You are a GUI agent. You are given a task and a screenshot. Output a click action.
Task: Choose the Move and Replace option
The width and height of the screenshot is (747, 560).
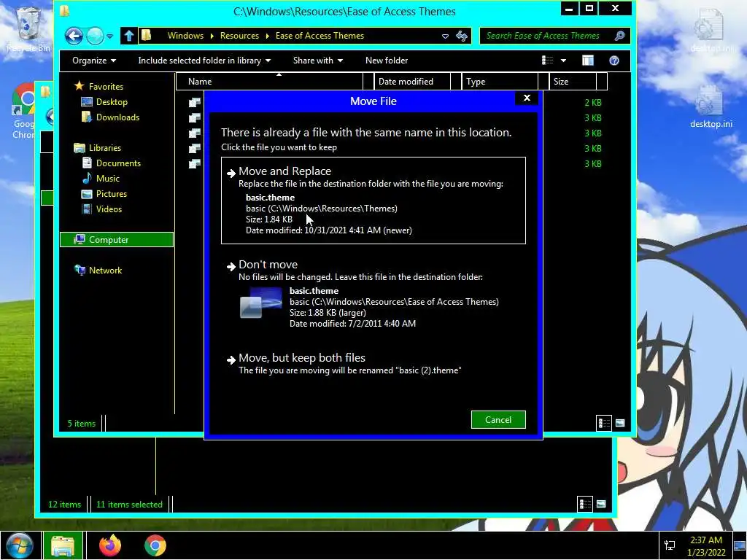[373, 201]
